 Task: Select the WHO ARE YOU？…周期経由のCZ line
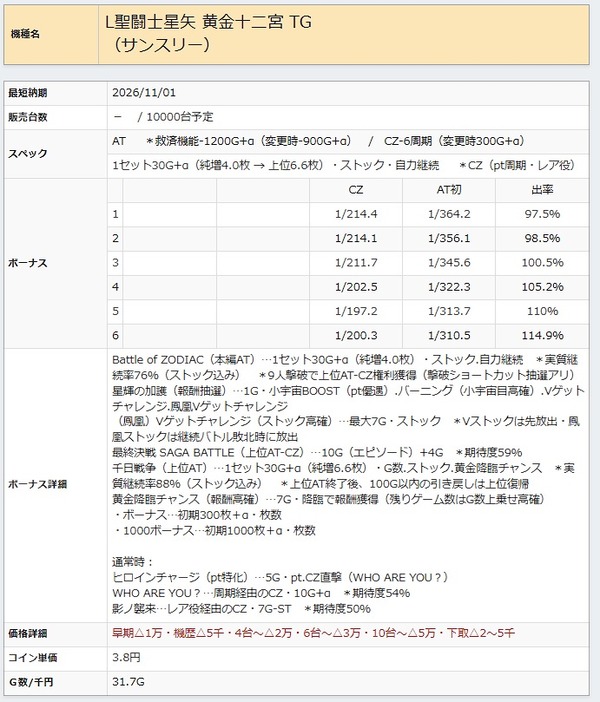261,593
